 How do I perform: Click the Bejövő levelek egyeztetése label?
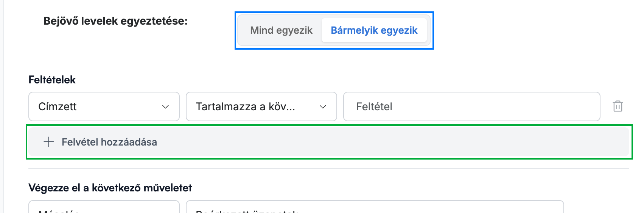click(115, 21)
